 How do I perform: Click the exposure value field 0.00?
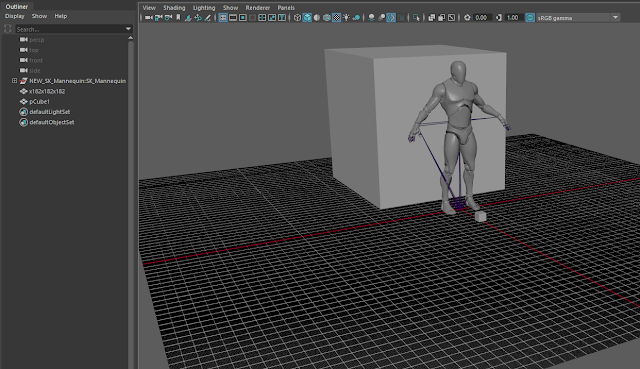(482, 18)
